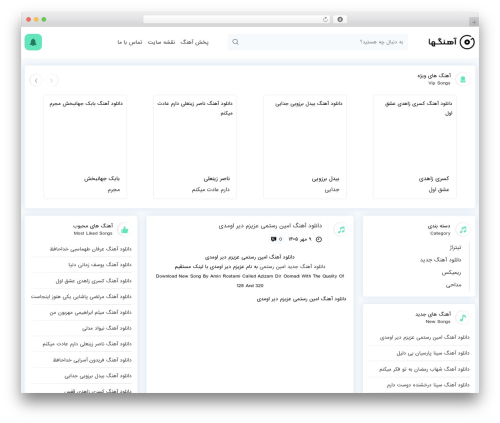Select the مداحی category
This screenshot has width=500, height=423.
tap(453, 285)
